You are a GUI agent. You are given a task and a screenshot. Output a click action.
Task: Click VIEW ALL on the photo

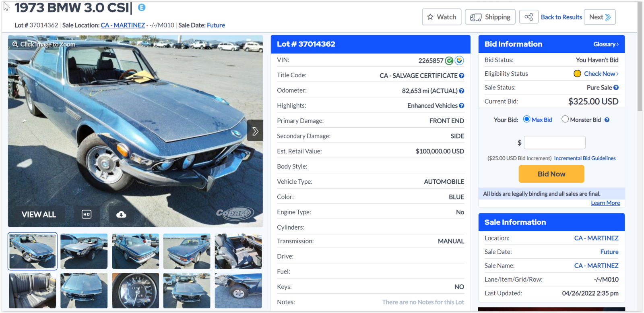coord(39,215)
